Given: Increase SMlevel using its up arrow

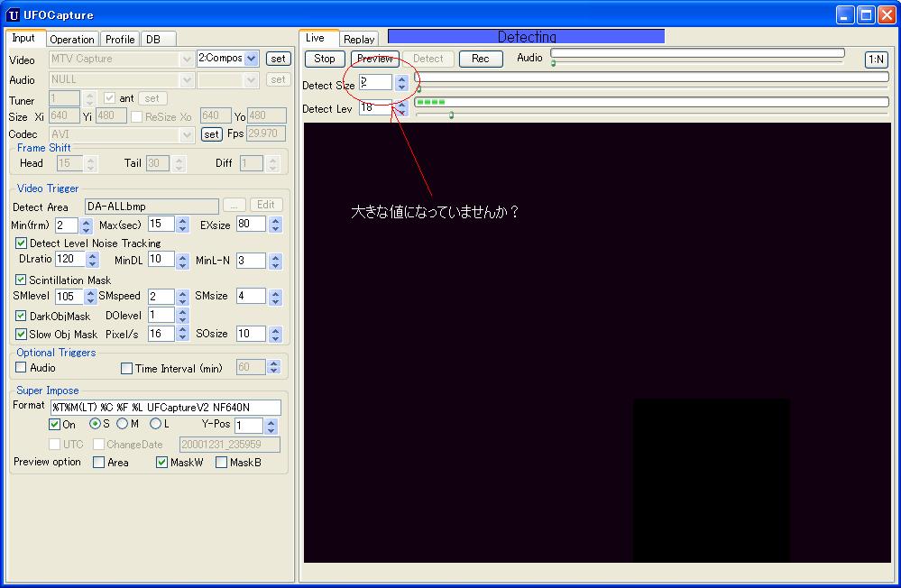Looking at the screenshot, I should (90, 292).
